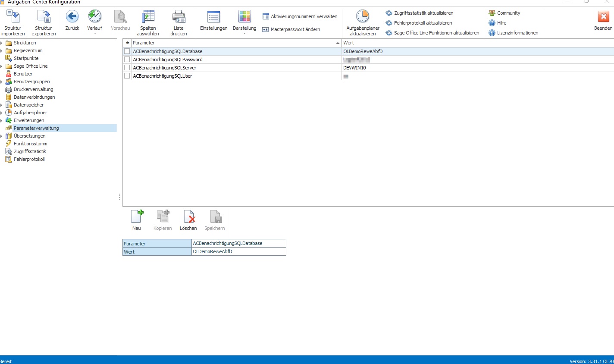Viewport: 614px width, 364px height.
Task: Open Datenverbindungen in the tree
Action: pos(34,97)
